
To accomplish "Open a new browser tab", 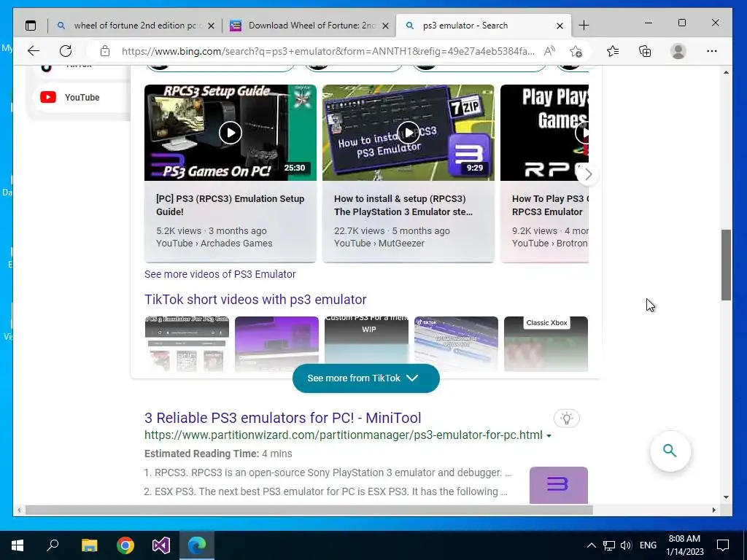I will pyautogui.click(x=584, y=26).
